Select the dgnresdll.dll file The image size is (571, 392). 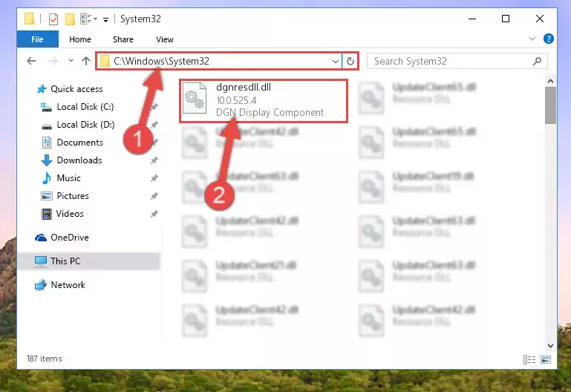click(x=264, y=100)
